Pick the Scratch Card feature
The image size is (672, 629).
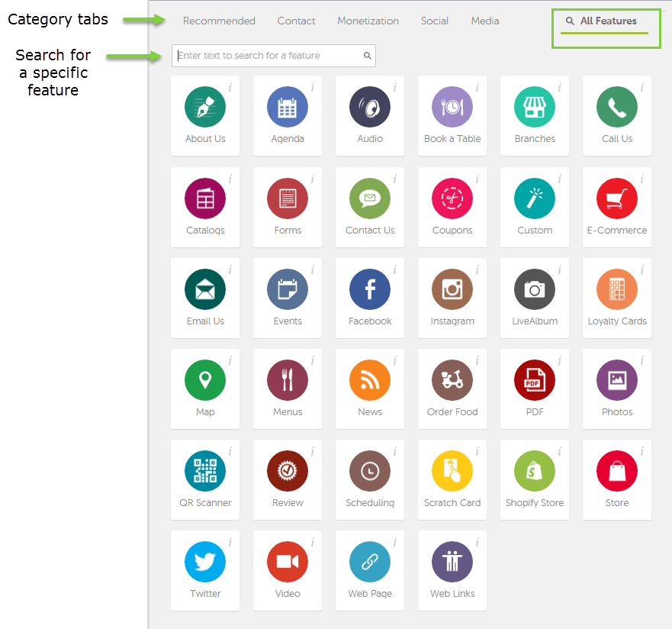[x=452, y=471]
